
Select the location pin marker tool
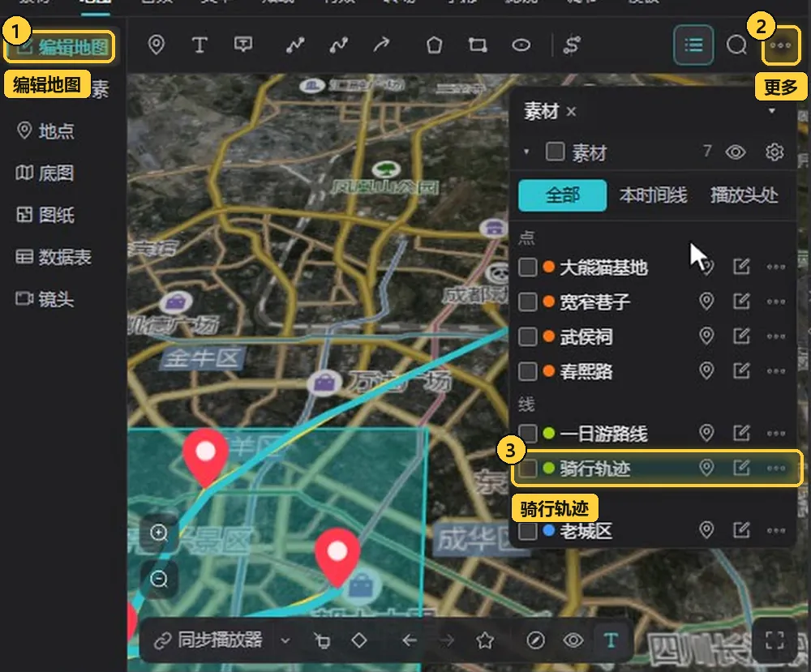click(157, 45)
